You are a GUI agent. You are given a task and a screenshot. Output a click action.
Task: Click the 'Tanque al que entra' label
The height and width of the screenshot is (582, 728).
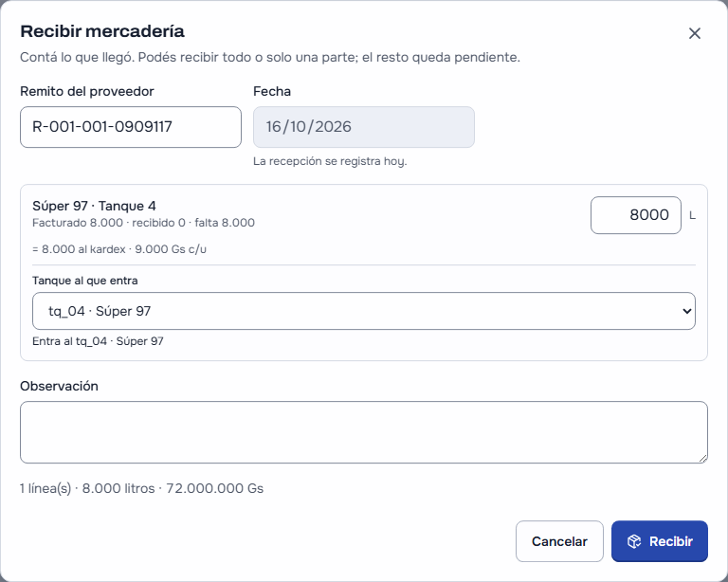click(x=85, y=281)
